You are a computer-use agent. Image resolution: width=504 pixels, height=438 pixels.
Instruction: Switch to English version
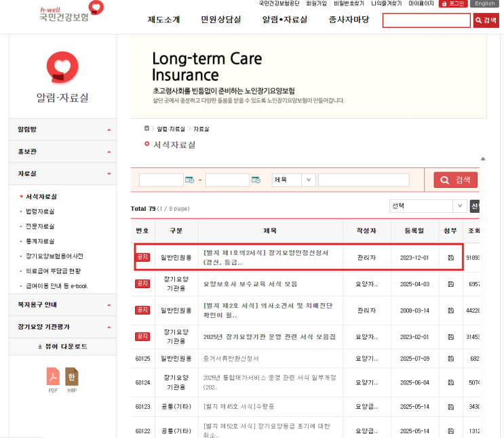click(485, 3)
